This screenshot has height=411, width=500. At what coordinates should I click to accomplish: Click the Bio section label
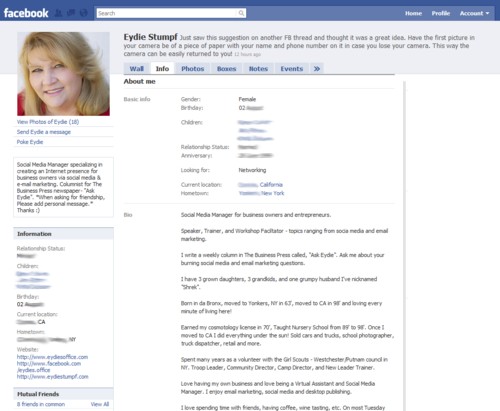(x=128, y=215)
